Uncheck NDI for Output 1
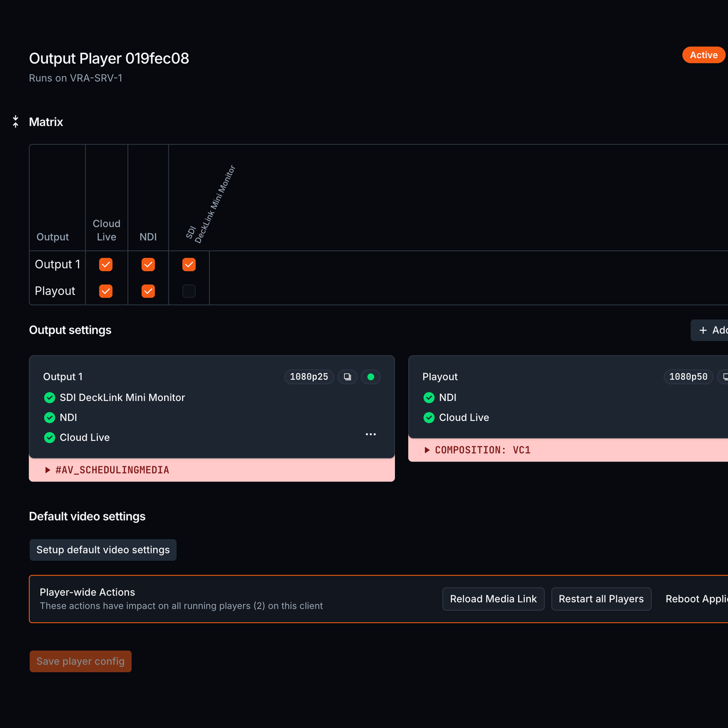This screenshot has width=728, height=728. click(x=148, y=265)
